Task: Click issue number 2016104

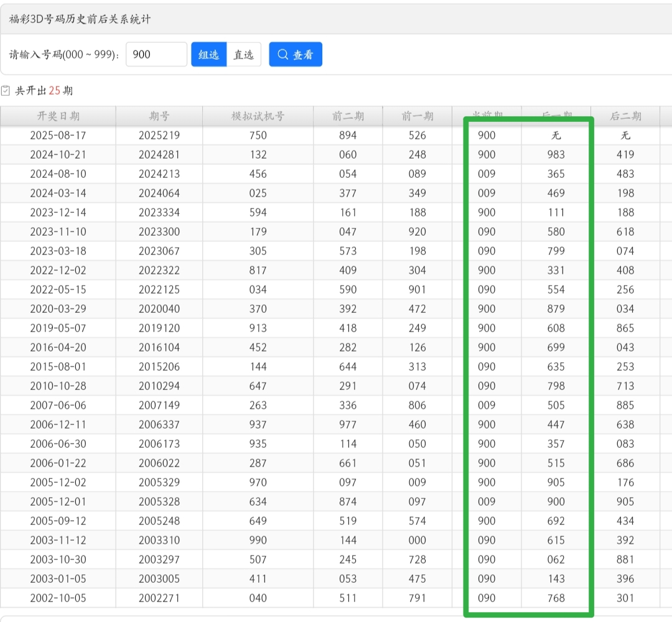Action: [x=159, y=348]
